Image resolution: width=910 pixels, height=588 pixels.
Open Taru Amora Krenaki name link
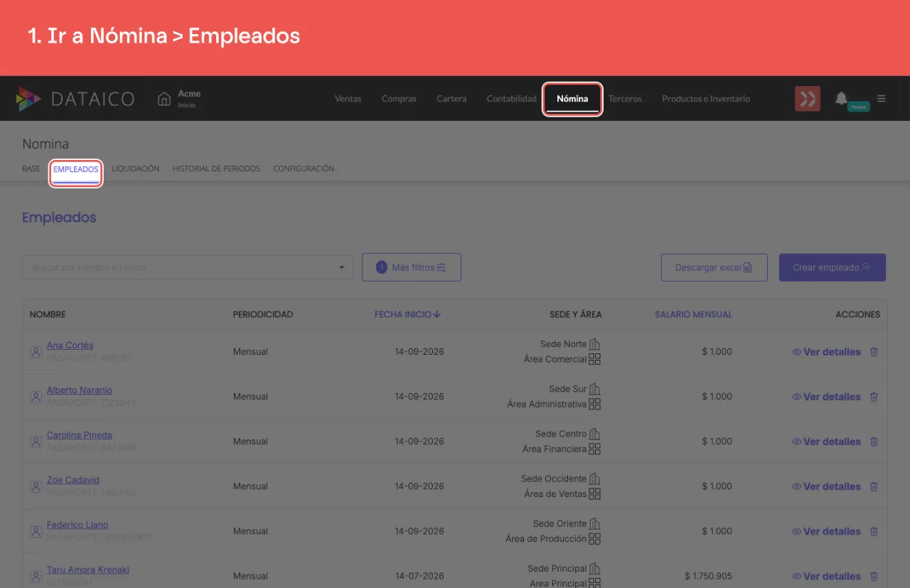88,570
